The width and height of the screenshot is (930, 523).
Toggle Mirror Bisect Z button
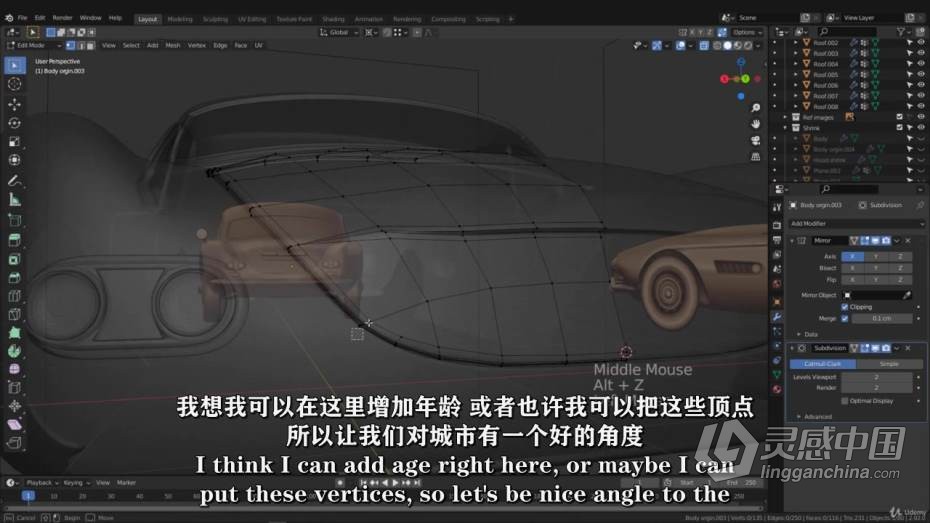point(900,268)
